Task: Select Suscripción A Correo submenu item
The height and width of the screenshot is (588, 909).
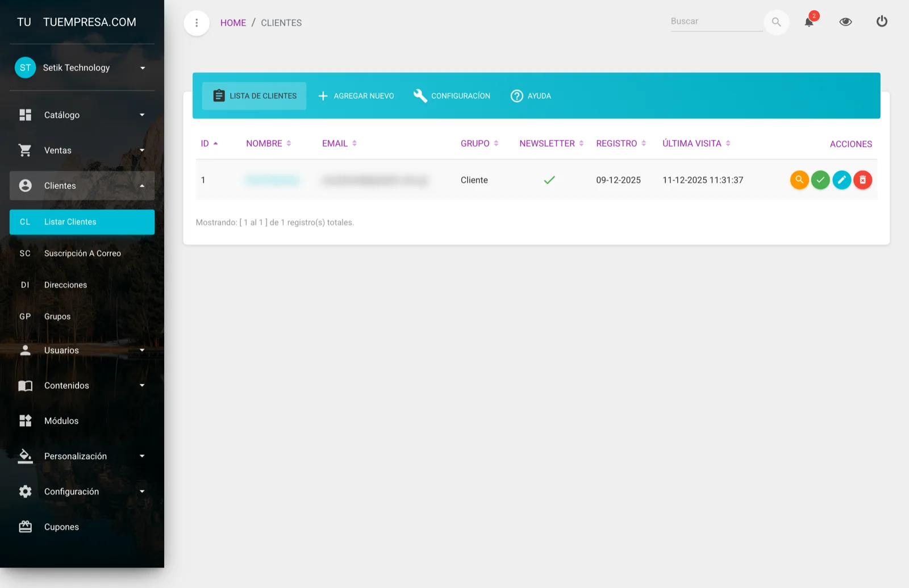Action: 82,253
